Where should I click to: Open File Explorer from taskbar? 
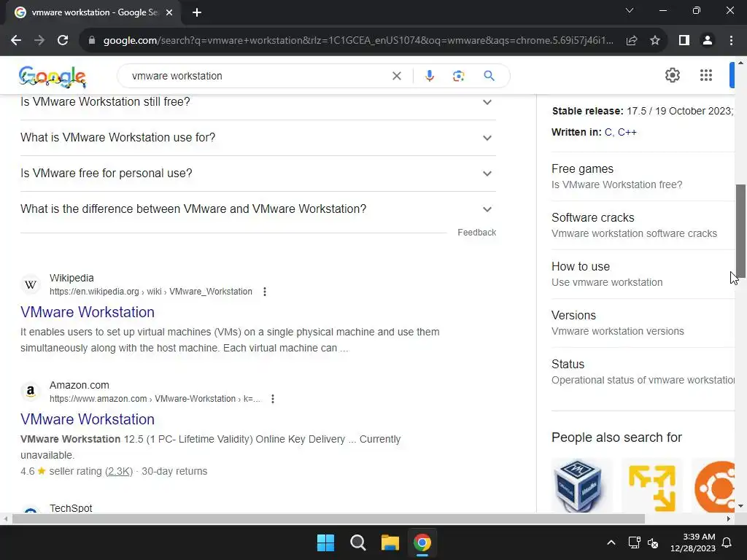(x=390, y=542)
